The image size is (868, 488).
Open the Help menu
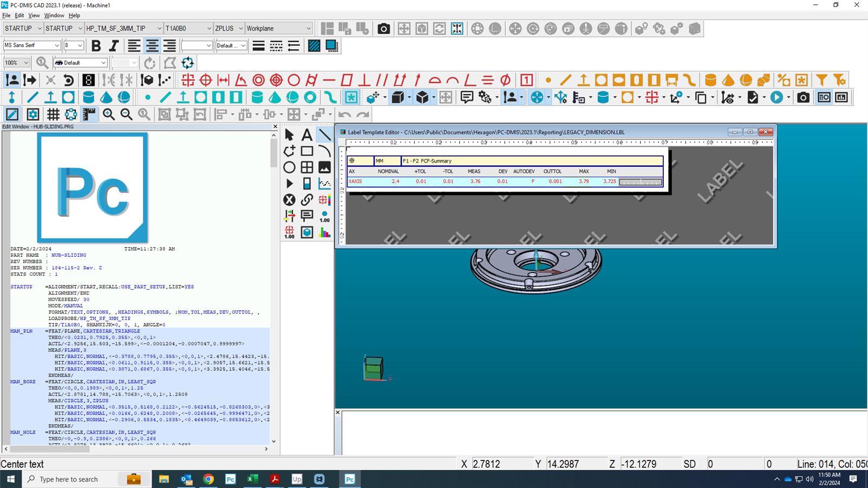pos(74,15)
